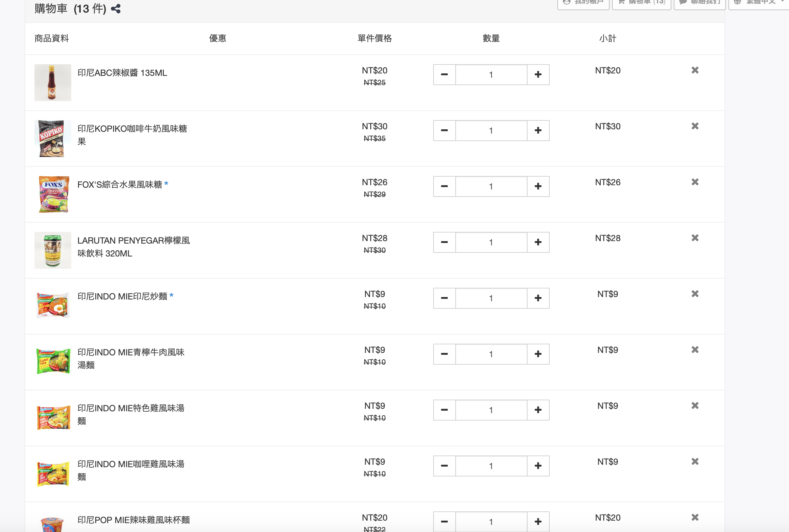The image size is (789, 532).
Task: Open INDO MIE印尼炒麵 package thumbnail
Action: click(53, 305)
